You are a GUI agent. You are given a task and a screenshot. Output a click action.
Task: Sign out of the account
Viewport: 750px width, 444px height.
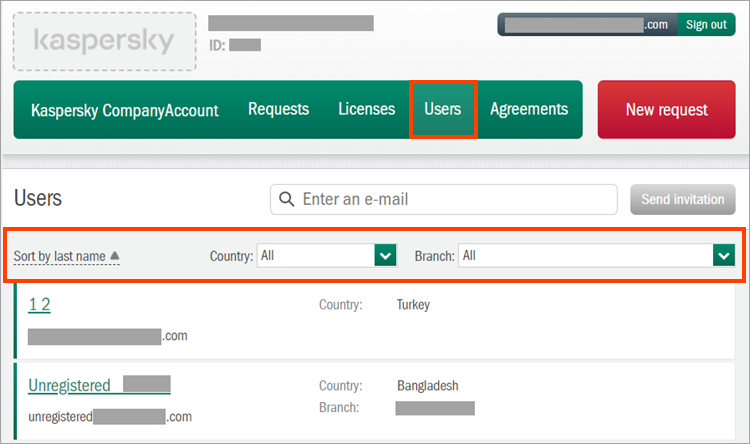[x=706, y=24]
